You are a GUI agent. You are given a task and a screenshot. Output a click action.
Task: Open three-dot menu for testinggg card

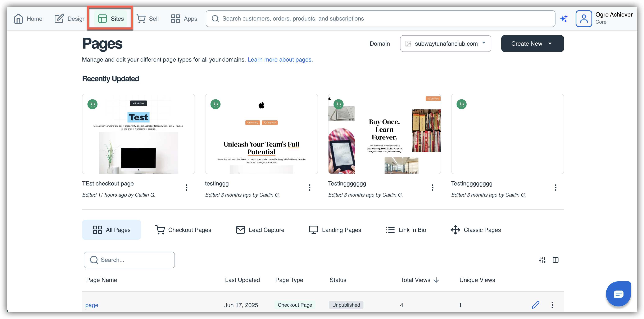(309, 187)
